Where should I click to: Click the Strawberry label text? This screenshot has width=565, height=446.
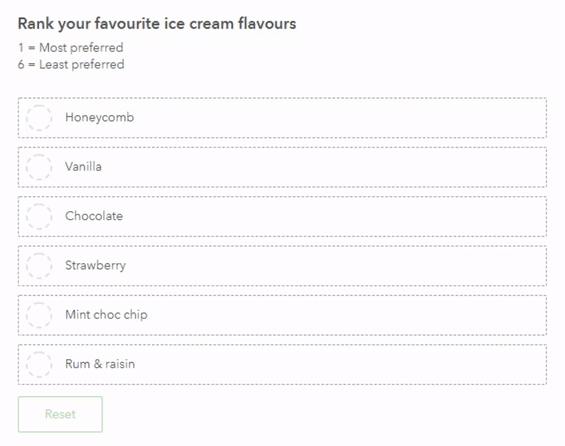(x=95, y=266)
